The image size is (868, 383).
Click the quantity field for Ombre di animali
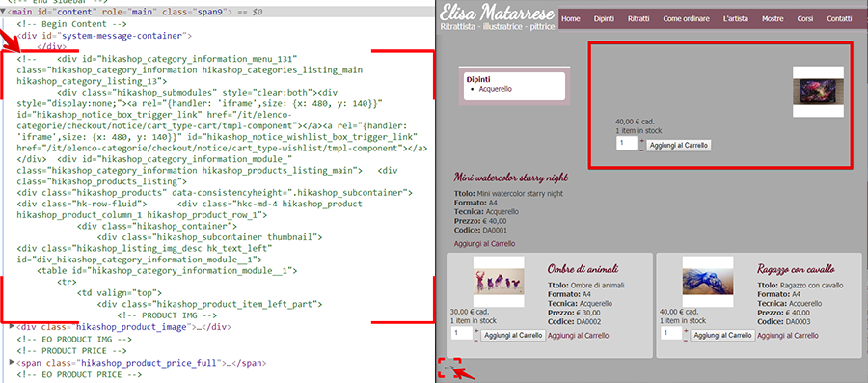coord(462,333)
